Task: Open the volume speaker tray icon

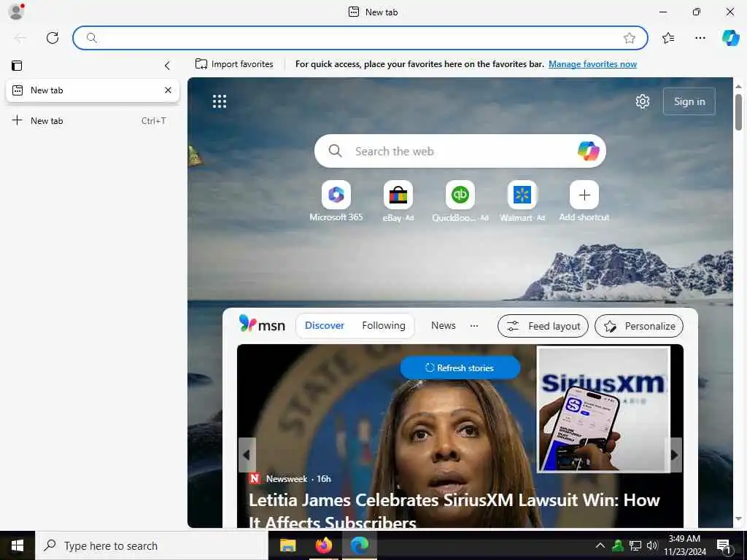Action: [651, 545]
